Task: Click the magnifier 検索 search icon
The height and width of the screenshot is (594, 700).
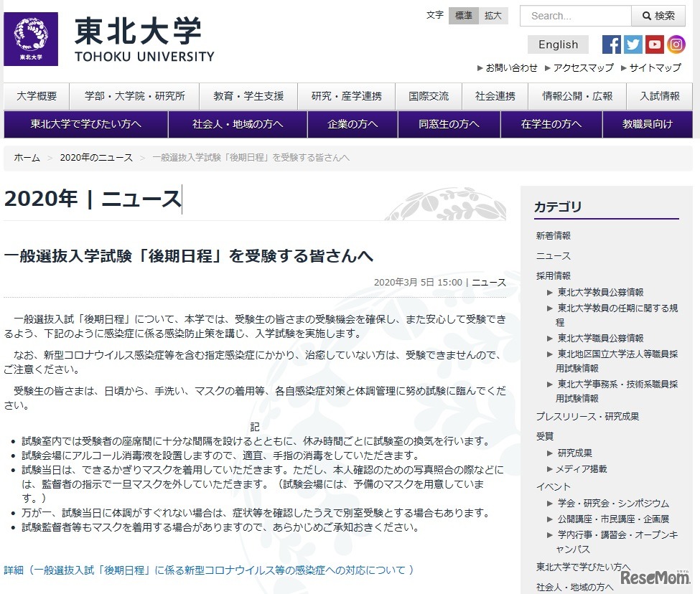Action: click(x=657, y=16)
